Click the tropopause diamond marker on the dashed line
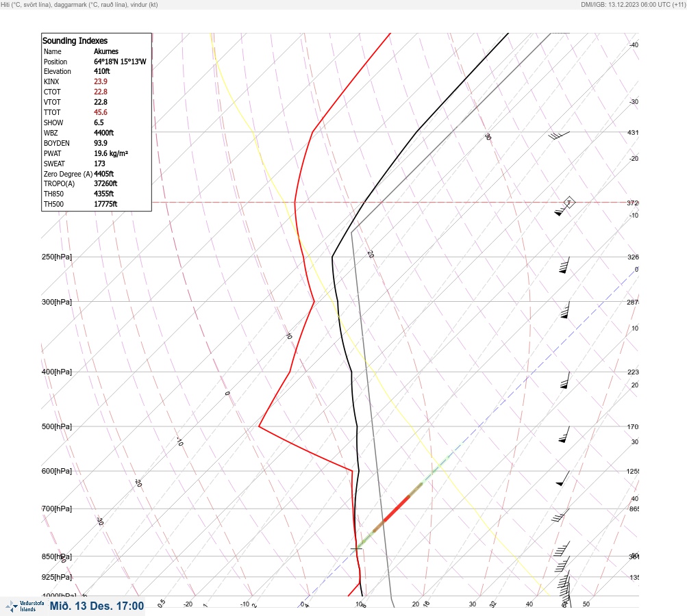This screenshot has height=616, width=687. click(569, 203)
